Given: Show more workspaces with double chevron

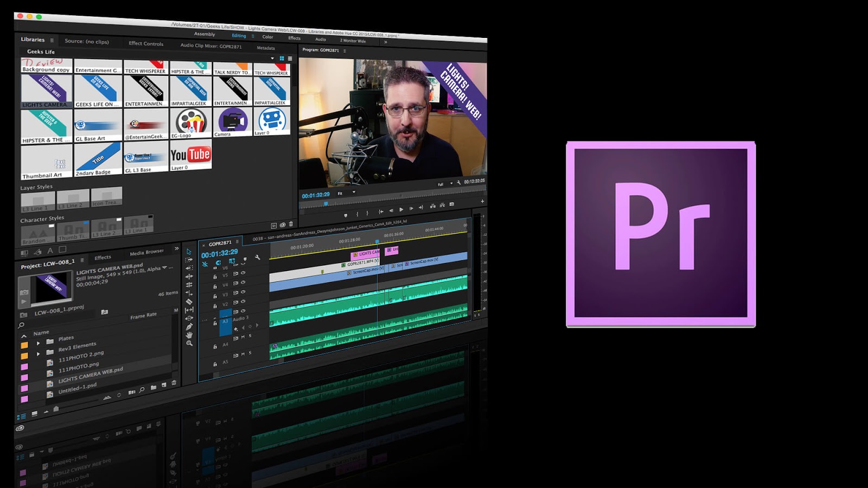Looking at the screenshot, I should point(385,42).
